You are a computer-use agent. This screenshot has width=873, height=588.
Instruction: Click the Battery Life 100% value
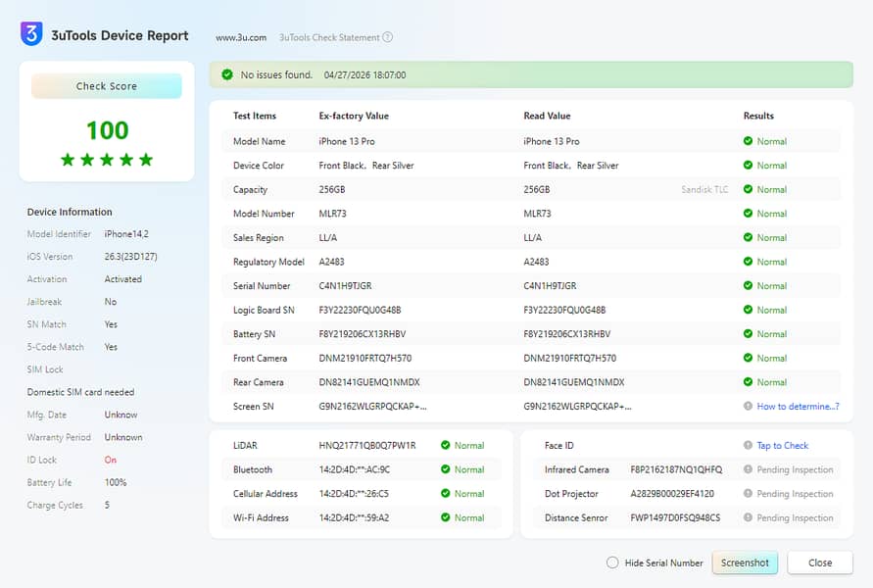click(x=116, y=482)
